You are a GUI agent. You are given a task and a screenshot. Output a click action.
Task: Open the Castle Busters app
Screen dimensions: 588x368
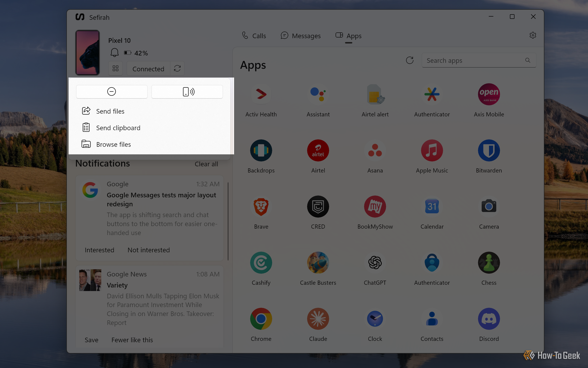click(318, 269)
